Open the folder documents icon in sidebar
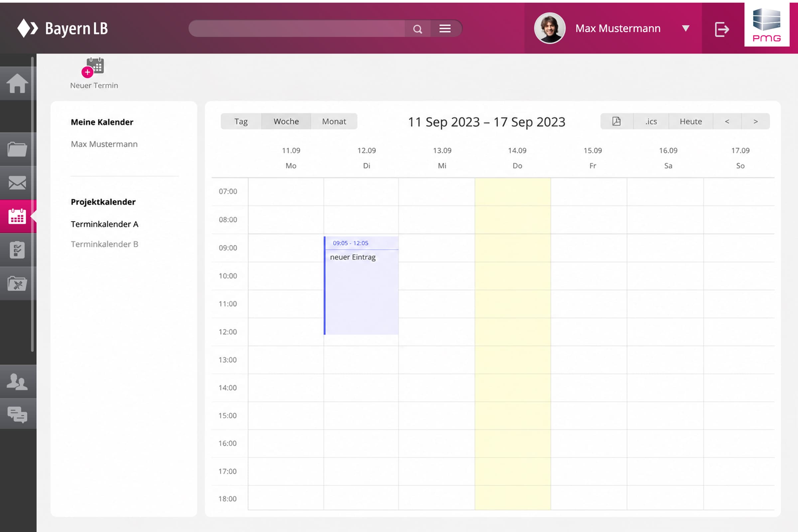Screen dimensions: 798x532 (x=17, y=149)
